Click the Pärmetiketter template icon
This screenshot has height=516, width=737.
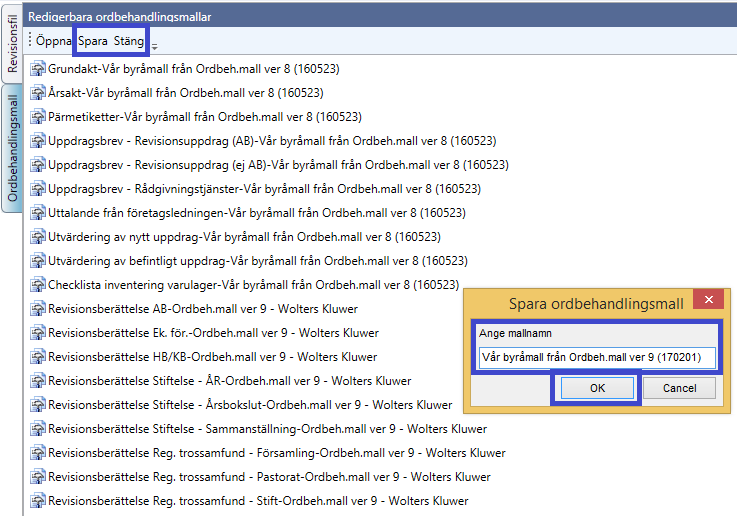coord(39,117)
